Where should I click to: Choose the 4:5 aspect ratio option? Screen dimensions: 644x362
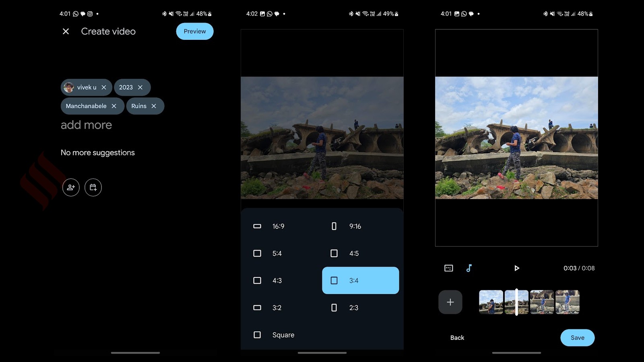point(334,253)
